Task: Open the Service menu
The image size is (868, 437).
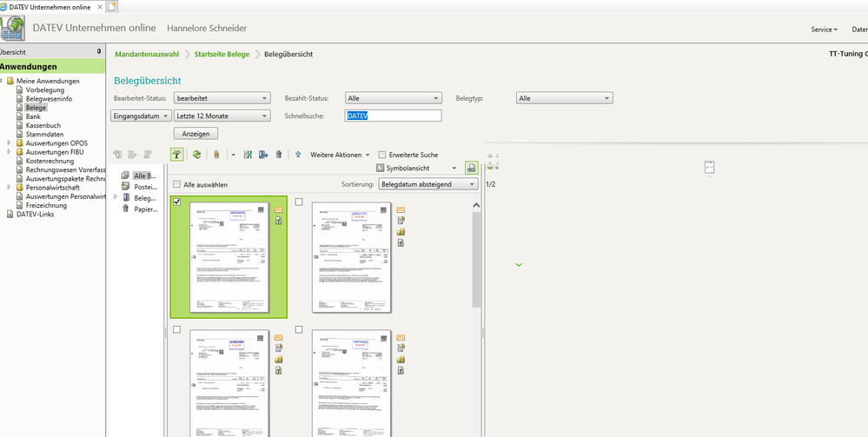Action: (824, 30)
